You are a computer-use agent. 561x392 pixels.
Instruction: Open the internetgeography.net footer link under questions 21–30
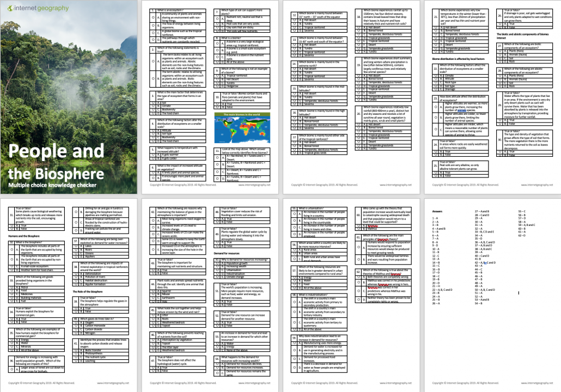point(536,185)
